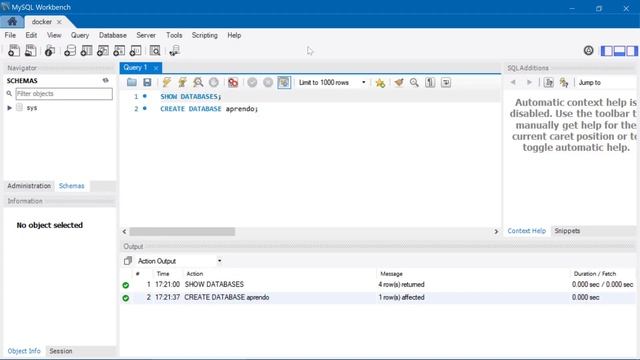Run explain on current statement
The image size is (640, 360).
pos(198,82)
